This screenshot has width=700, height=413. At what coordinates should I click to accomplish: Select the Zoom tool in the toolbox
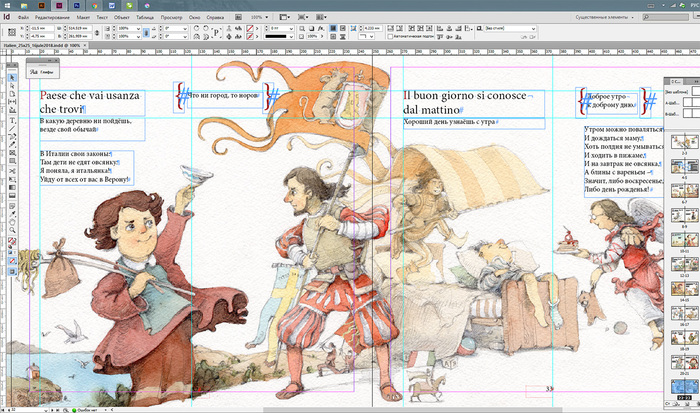[x=12, y=231]
